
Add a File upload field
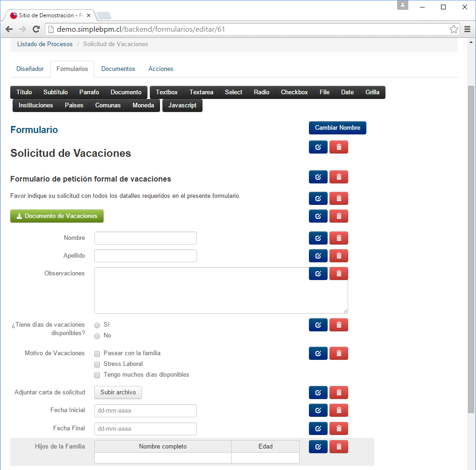[324, 92]
